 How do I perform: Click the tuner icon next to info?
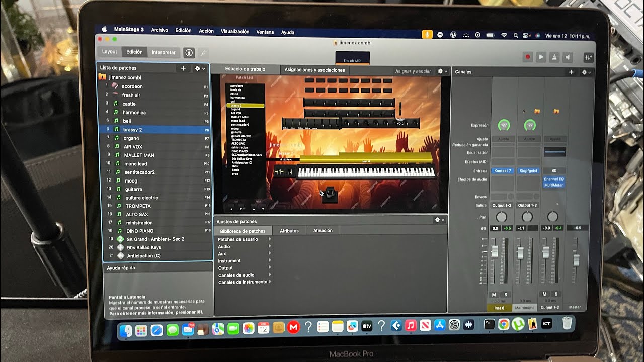[x=203, y=52]
